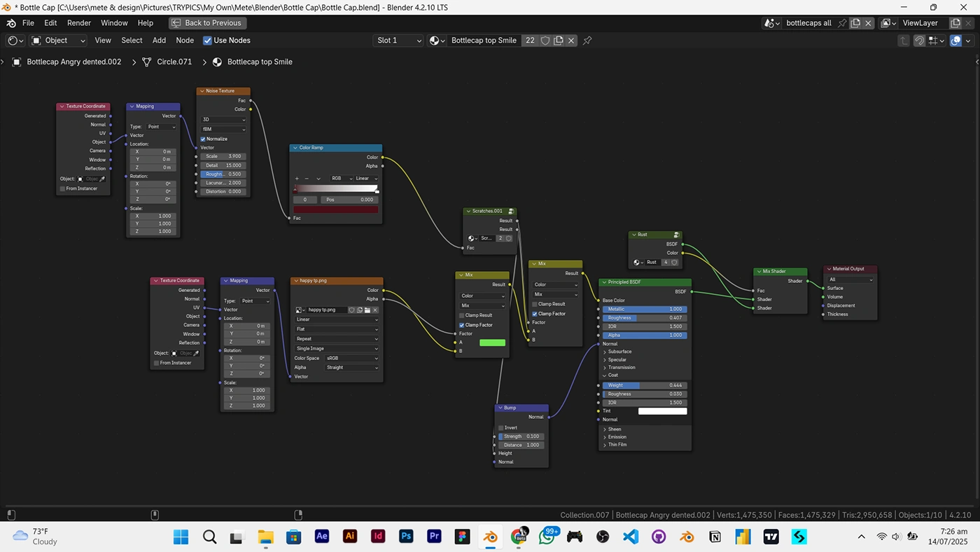Open the Window menu
Viewport: 980px width, 552px height.
click(114, 23)
